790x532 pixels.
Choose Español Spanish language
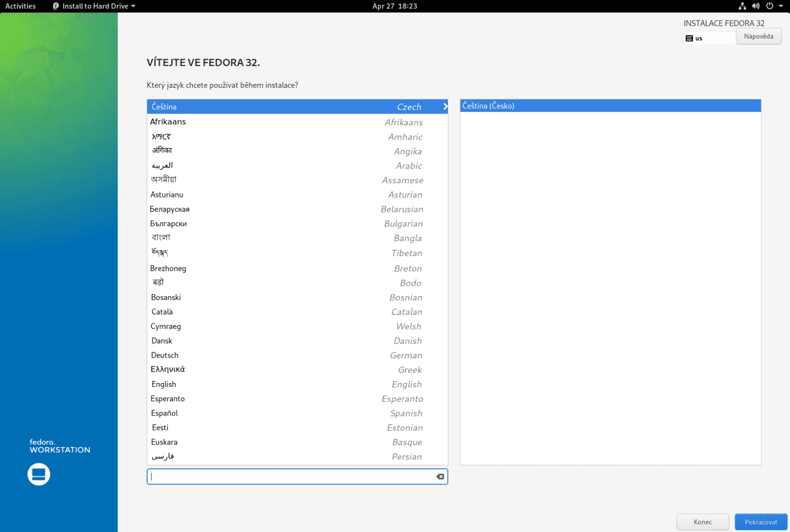(x=297, y=413)
